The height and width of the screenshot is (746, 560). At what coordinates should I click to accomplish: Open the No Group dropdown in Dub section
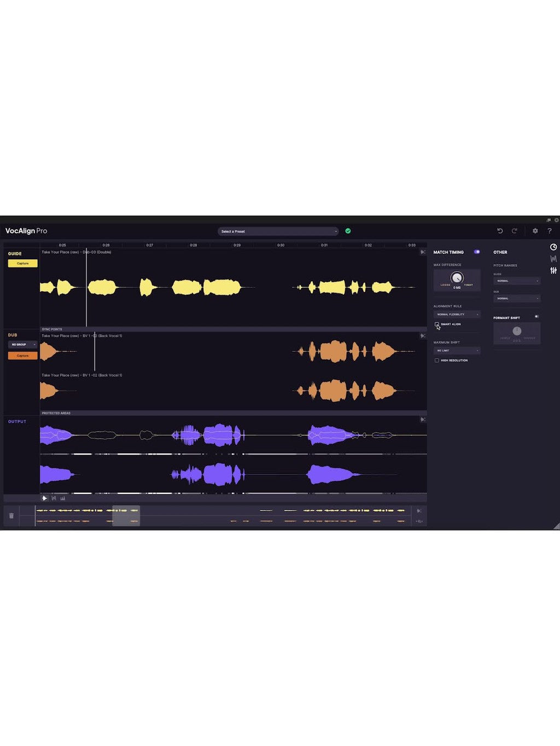click(x=22, y=345)
